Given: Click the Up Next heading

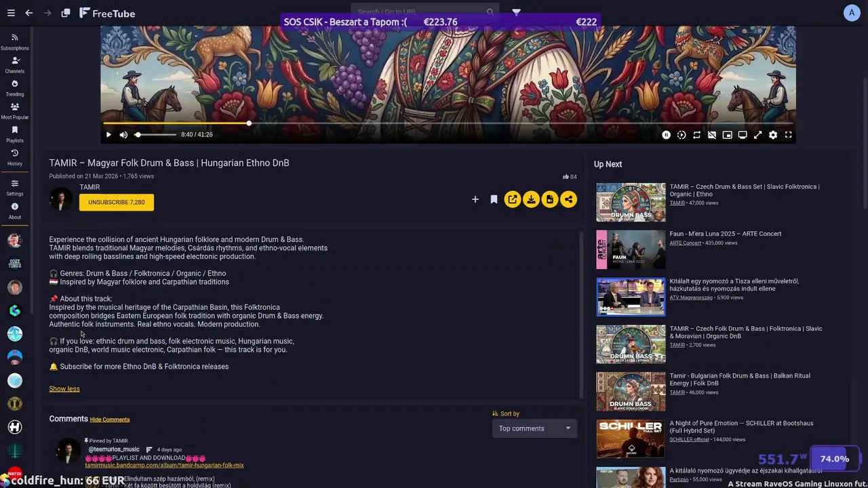Looking at the screenshot, I should point(608,164).
